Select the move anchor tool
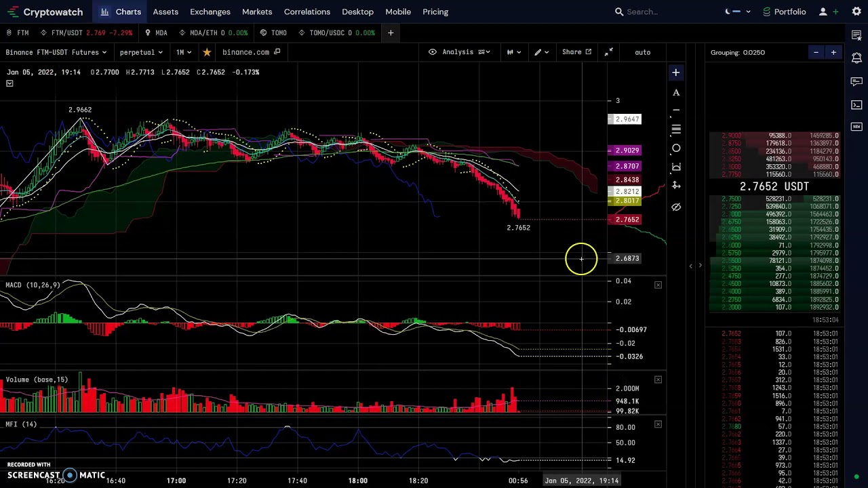The image size is (868, 488). 675,185
